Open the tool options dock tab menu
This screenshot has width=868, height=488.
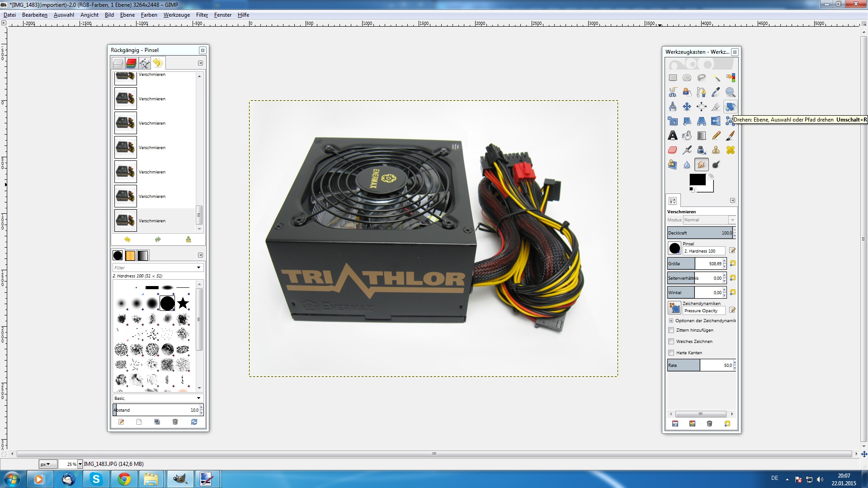point(733,201)
